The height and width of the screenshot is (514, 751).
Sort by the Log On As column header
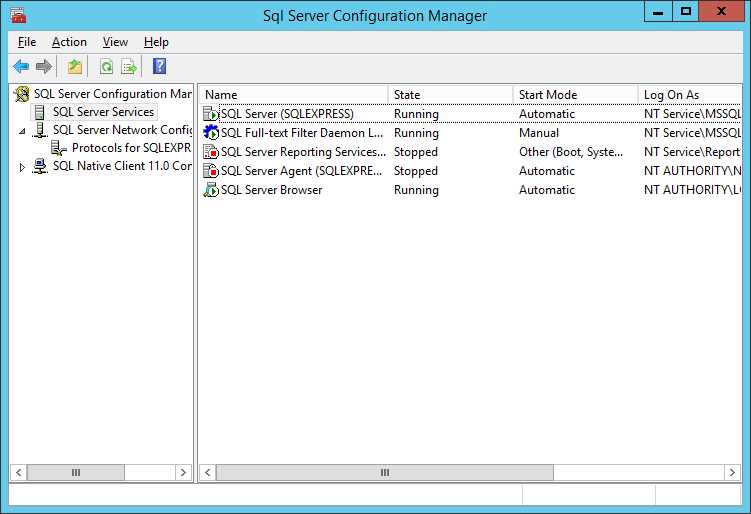pyautogui.click(x=690, y=95)
